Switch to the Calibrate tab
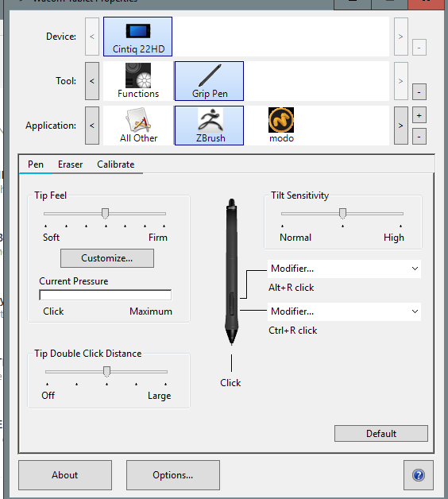Screen dimensions: 448x499 click(x=116, y=164)
